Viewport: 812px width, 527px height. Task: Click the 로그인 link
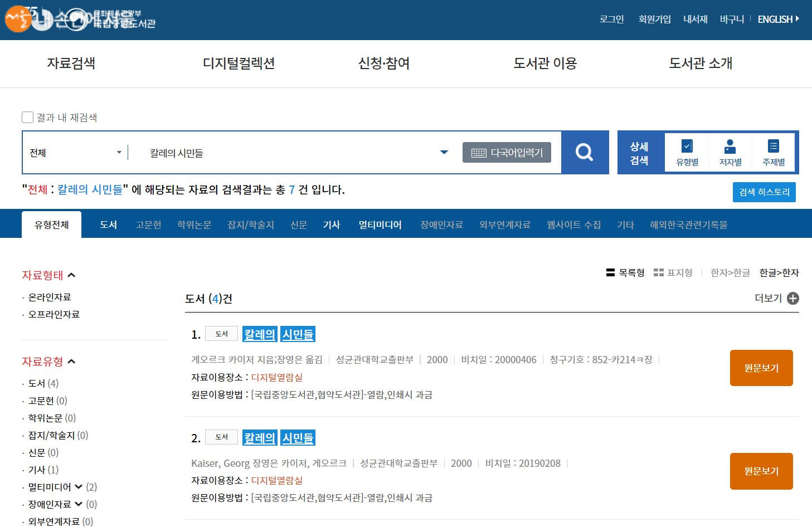point(611,19)
